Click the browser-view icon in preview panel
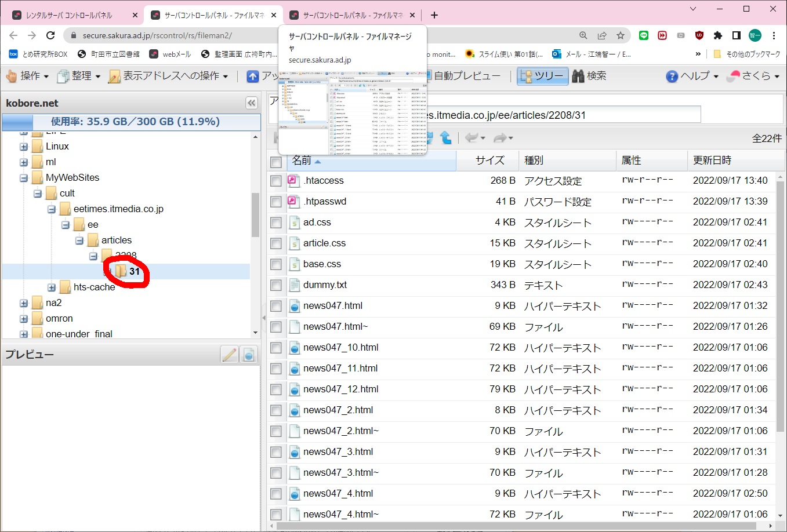This screenshot has width=787, height=532. coord(249,354)
